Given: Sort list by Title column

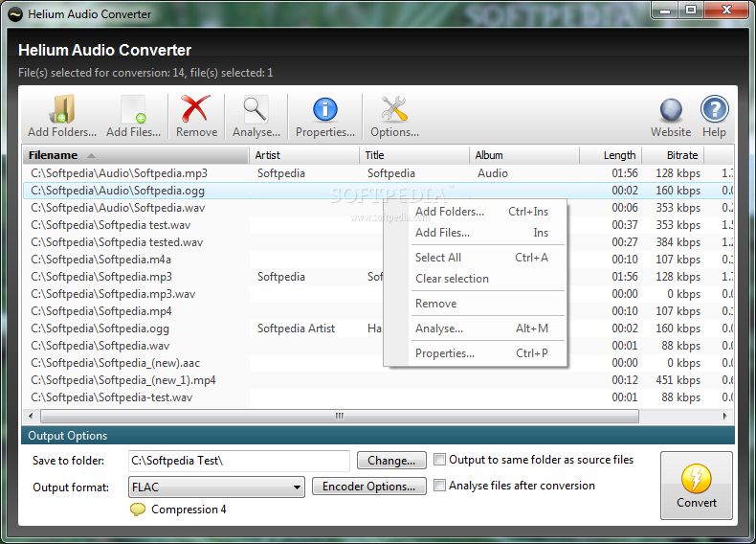Looking at the screenshot, I should [413, 155].
